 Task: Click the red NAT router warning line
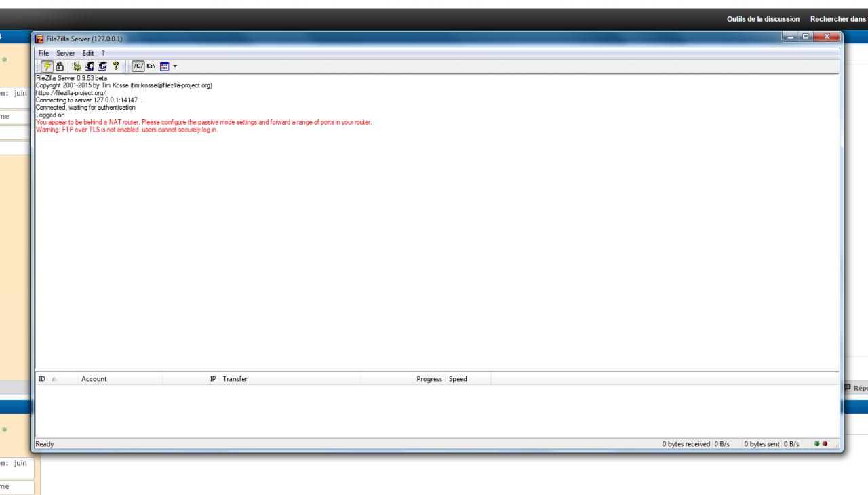tap(203, 123)
